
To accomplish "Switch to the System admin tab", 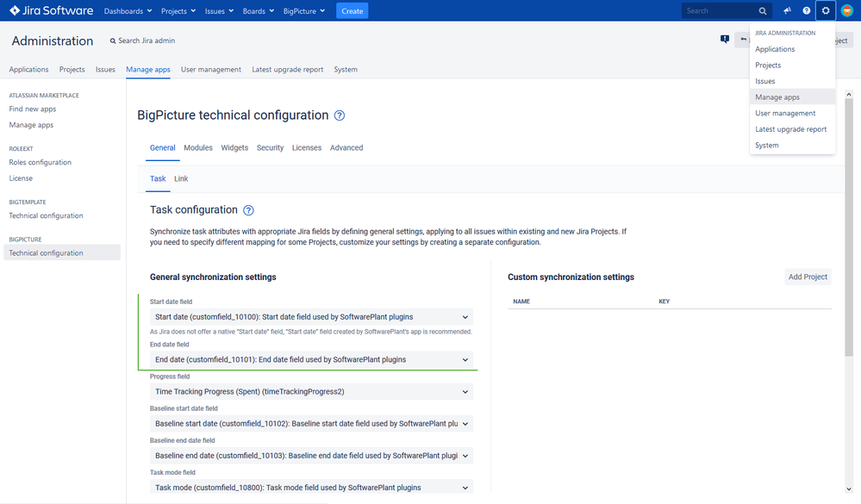I will point(346,69).
